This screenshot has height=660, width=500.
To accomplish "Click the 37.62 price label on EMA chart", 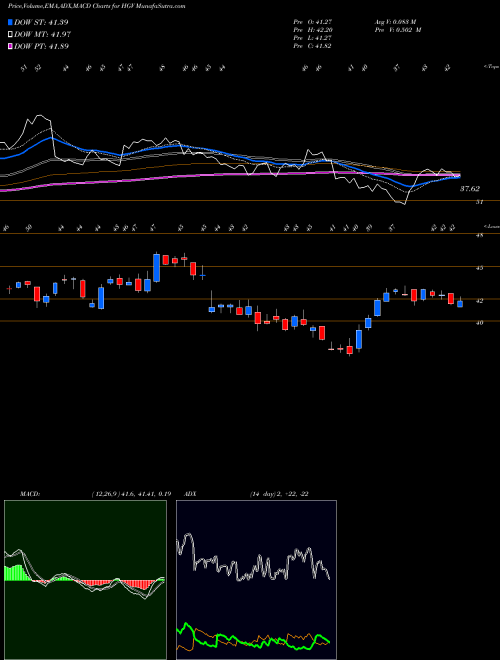I will coord(469,189).
